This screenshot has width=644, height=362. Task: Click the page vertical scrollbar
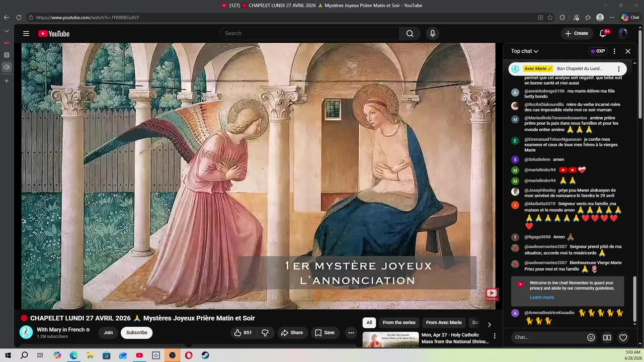point(640,75)
